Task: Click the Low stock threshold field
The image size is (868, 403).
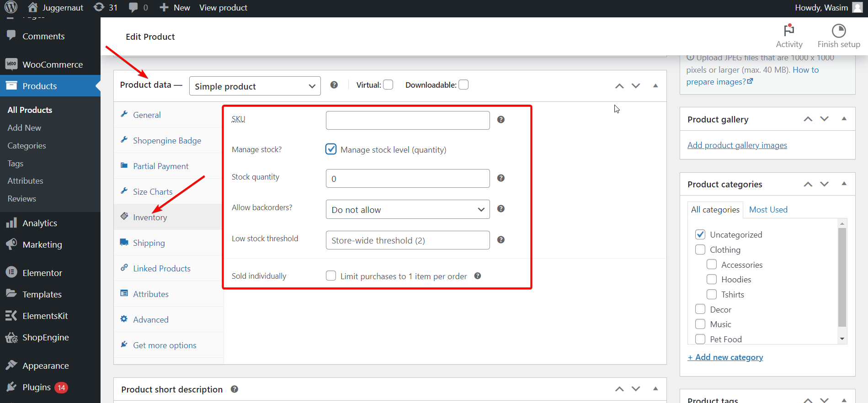Action: (408, 240)
